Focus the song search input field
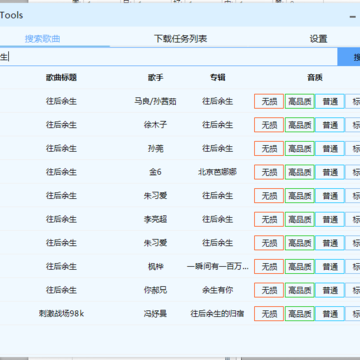360x360 pixels. (168, 57)
